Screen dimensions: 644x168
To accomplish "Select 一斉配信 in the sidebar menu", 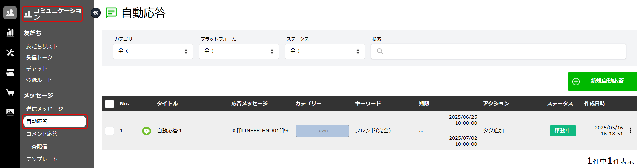I will [37, 146].
